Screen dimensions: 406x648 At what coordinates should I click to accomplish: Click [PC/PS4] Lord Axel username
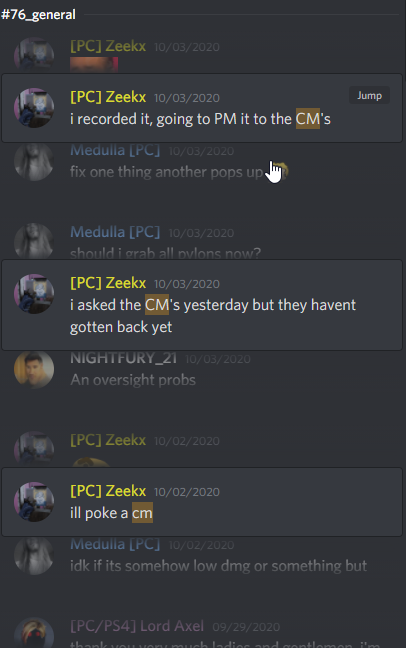click(137, 626)
